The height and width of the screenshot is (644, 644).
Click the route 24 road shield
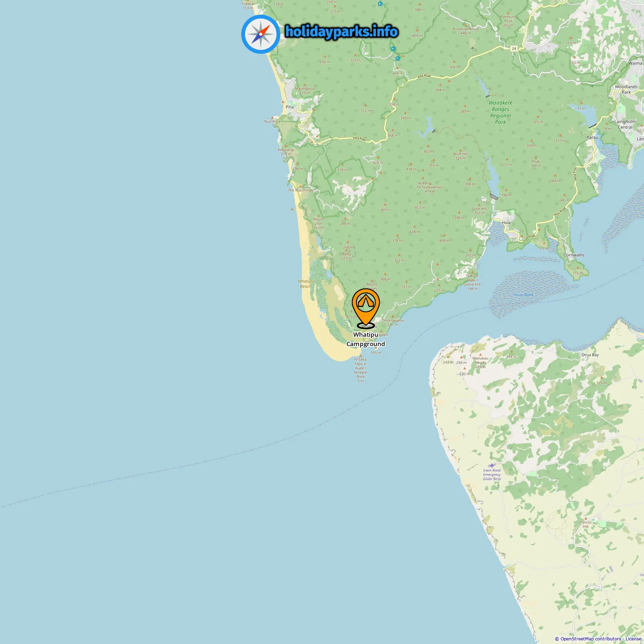[514, 48]
